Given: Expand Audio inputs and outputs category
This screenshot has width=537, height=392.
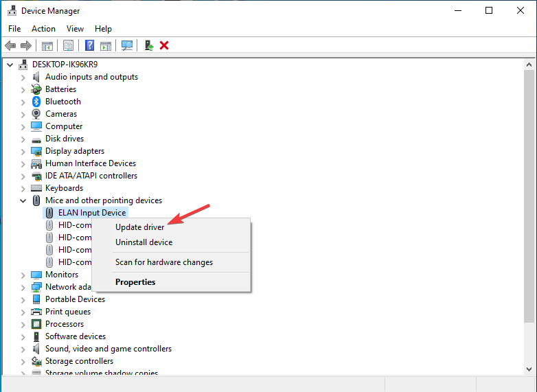Looking at the screenshot, I should [x=23, y=78].
